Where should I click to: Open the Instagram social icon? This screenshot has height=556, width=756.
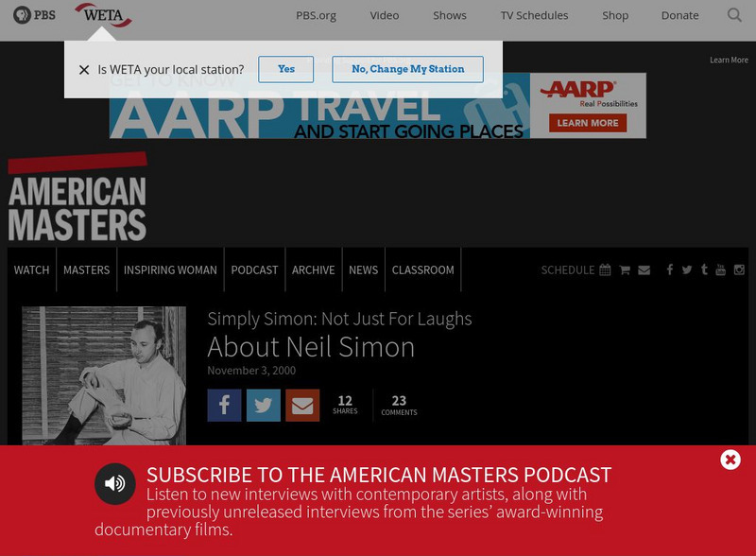[x=738, y=269]
